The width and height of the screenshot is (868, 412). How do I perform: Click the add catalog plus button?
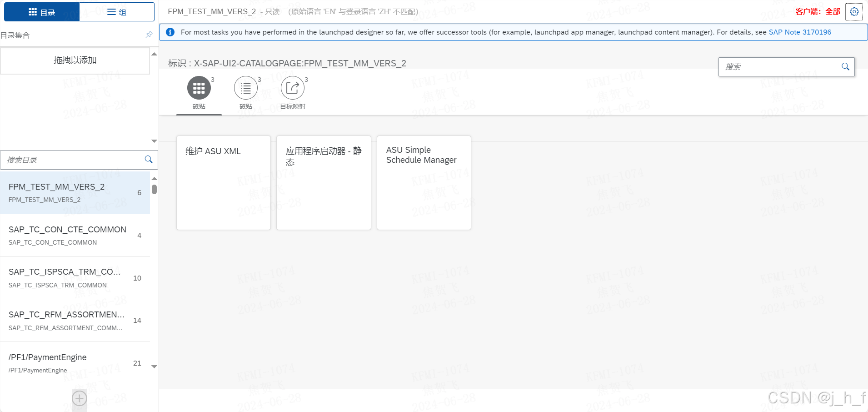click(x=79, y=399)
